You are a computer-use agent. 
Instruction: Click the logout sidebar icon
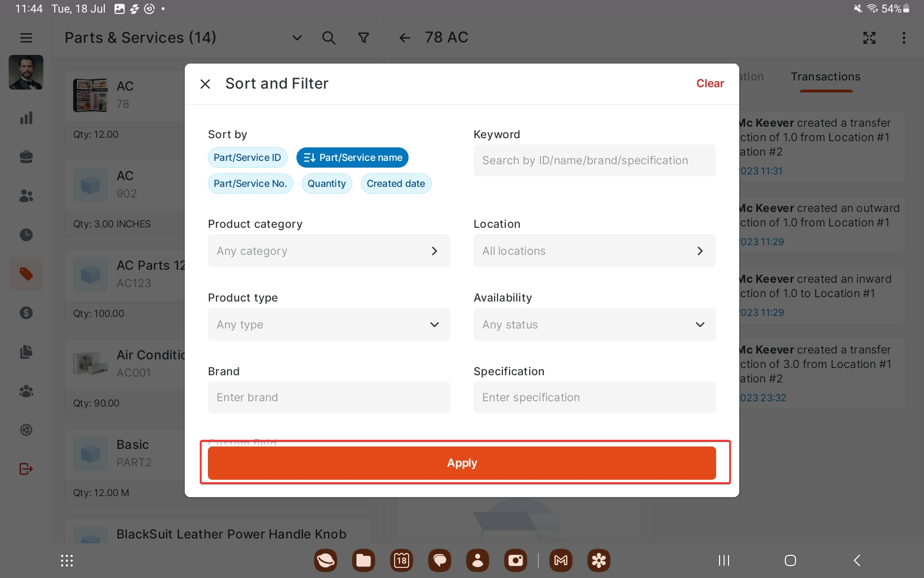tap(26, 469)
